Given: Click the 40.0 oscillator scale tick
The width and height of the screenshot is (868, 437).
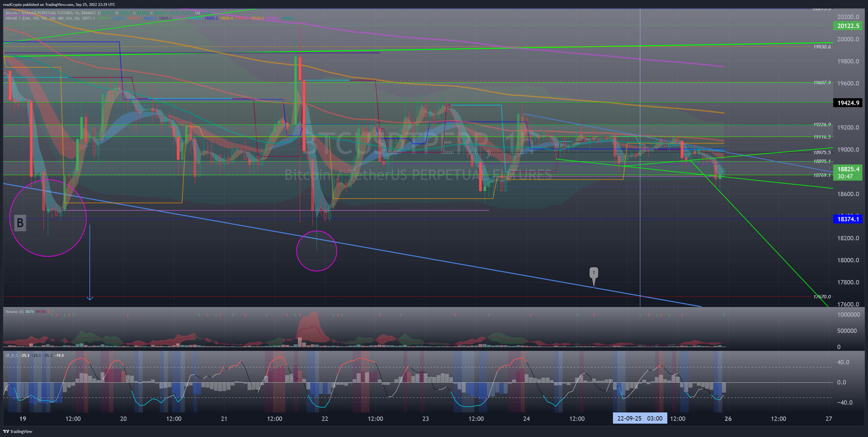Looking at the screenshot, I should point(843,362).
